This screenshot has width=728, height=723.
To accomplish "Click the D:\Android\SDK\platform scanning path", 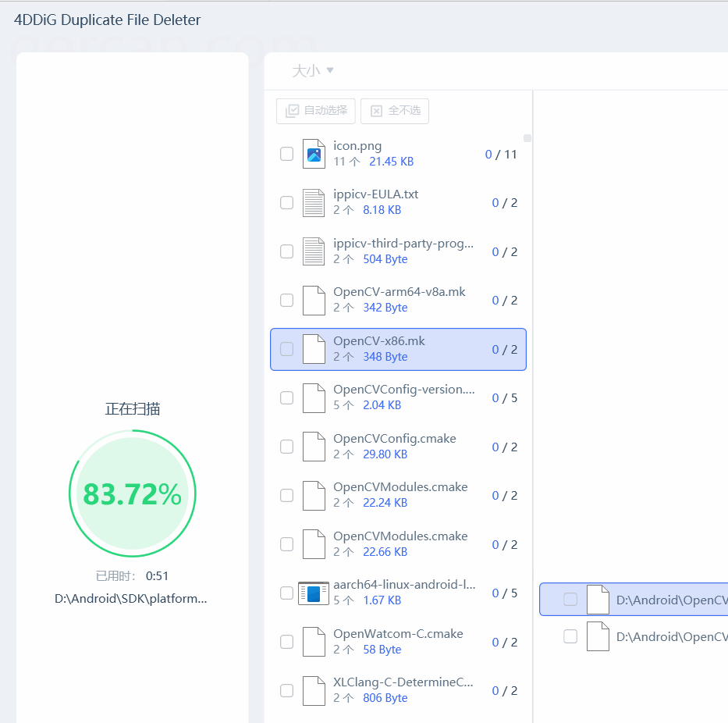I will click(x=131, y=599).
